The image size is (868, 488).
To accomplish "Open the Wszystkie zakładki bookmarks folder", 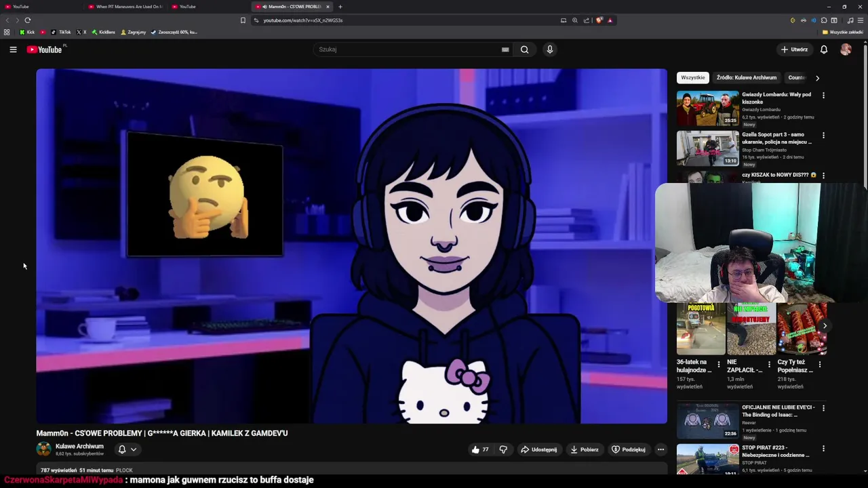I will click(x=843, y=32).
